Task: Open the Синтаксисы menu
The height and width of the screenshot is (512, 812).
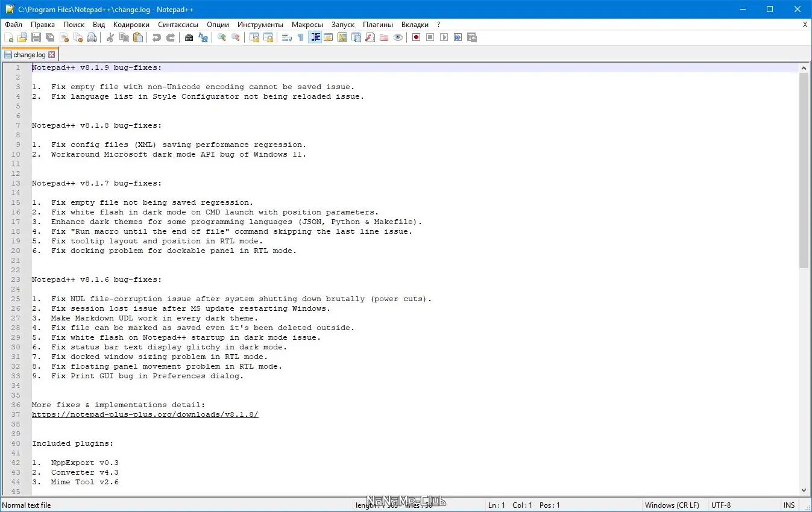Action: click(178, 25)
